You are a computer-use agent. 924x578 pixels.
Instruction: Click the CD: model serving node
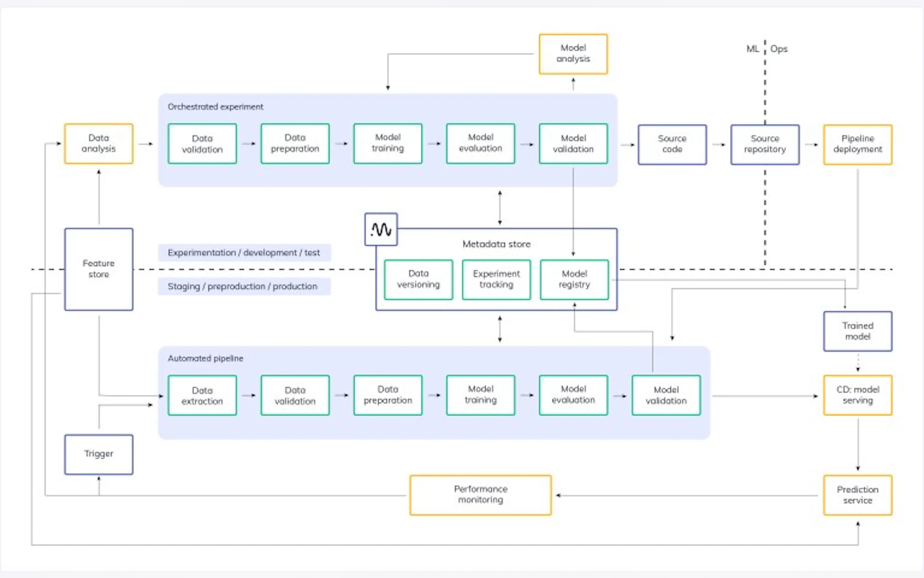coord(857,395)
